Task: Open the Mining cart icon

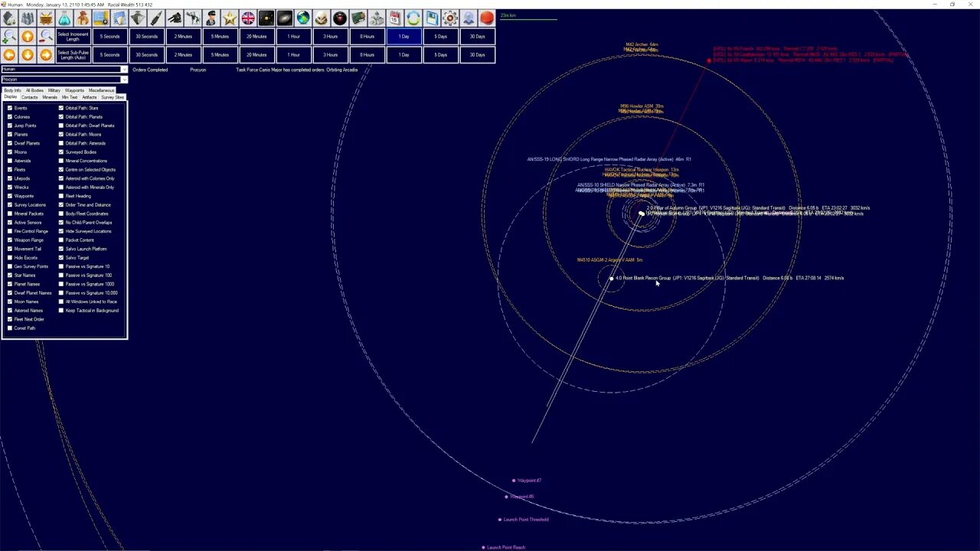Action: click(x=46, y=18)
